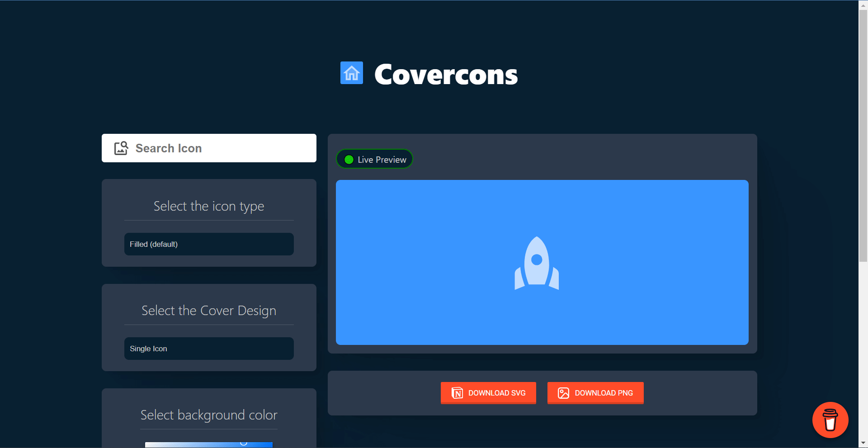The width and height of the screenshot is (868, 448).
Task: Click the Notion icon on Download SVG
Action: point(457,393)
